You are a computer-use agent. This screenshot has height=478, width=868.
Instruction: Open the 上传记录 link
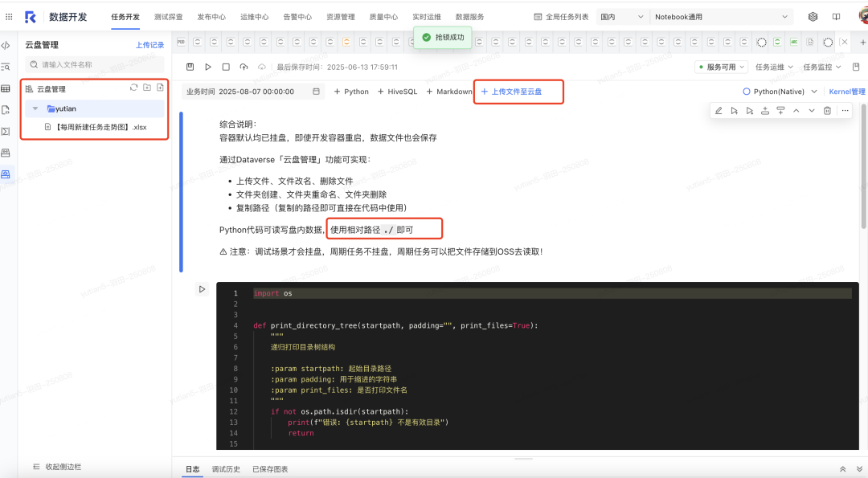[150, 45]
